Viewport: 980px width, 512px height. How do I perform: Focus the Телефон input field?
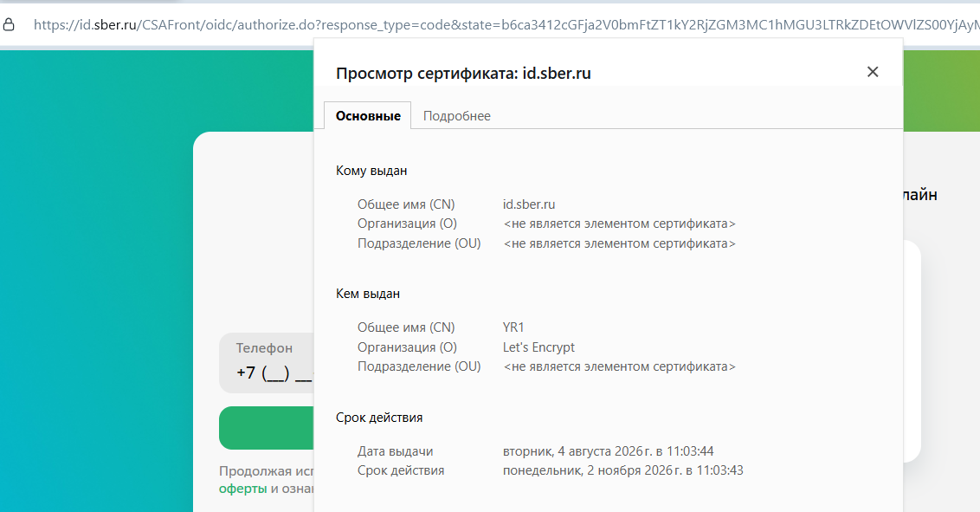click(x=267, y=363)
